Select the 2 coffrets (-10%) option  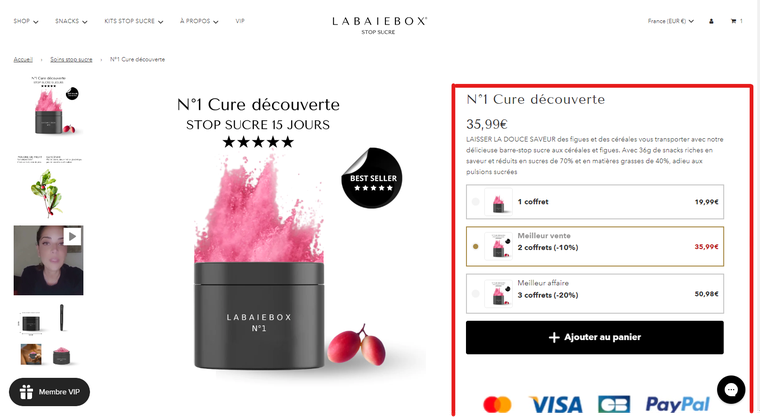[595, 246]
